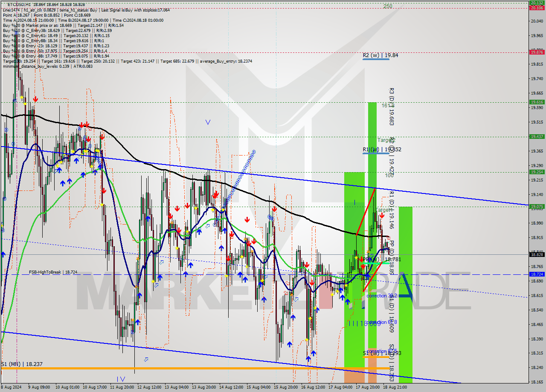Click the 14 Aug 12:00 time label
Screen dimensions: 546x392
230,388
